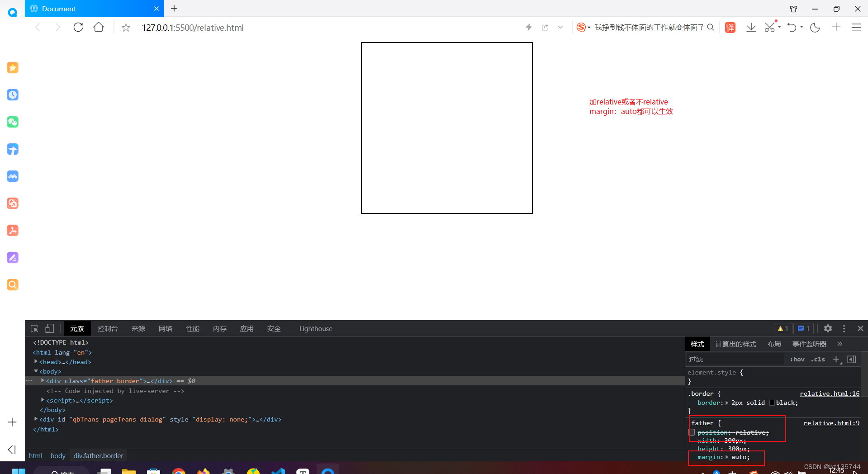
Task: Toggle device toolbar emulation
Action: (x=50, y=329)
